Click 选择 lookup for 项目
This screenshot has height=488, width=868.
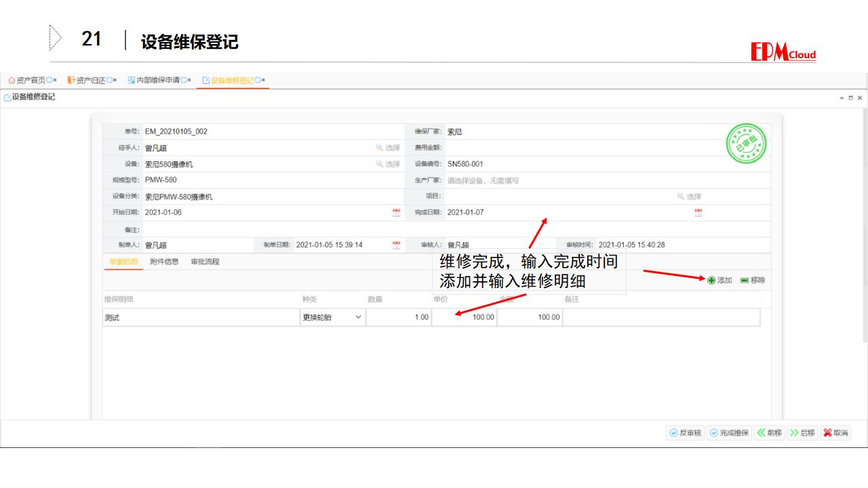tap(690, 197)
